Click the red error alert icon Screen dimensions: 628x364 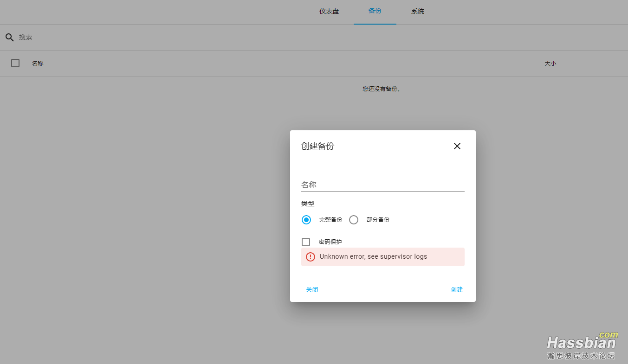point(311,257)
